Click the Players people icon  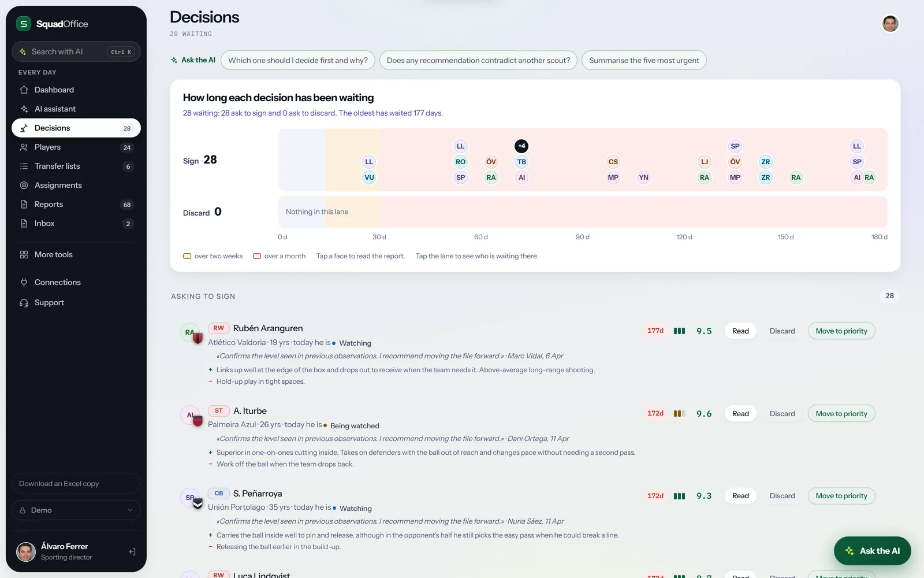24,147
